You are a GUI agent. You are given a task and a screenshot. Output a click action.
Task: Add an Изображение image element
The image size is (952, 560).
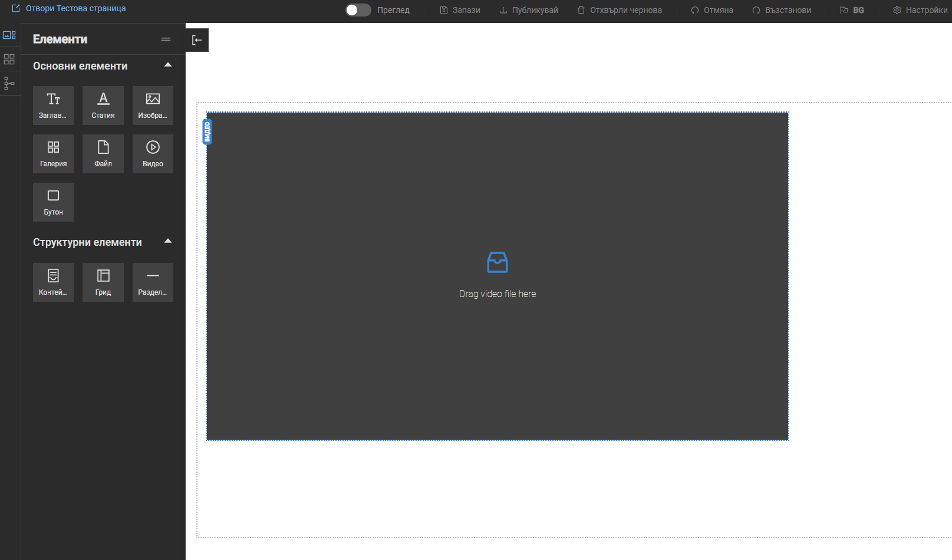[153, 105]
